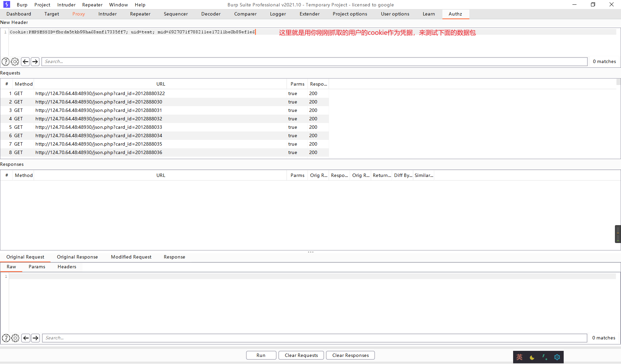
Task: Click the moon icon in the tray
Action: tap(532, 357)
